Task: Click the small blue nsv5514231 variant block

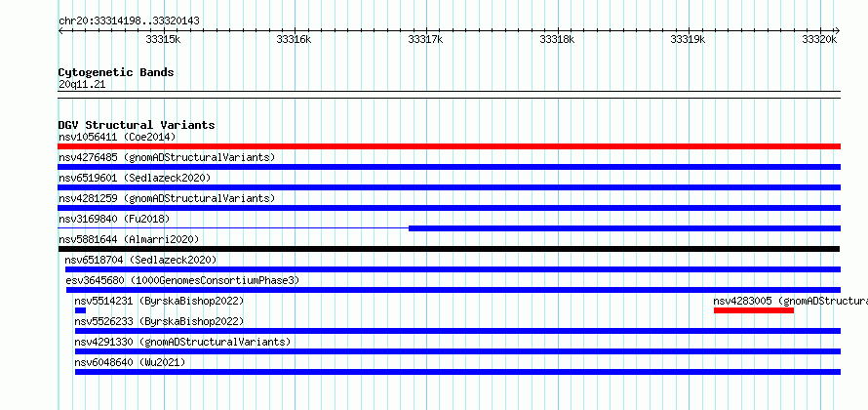Action: (x=80, y=310)
